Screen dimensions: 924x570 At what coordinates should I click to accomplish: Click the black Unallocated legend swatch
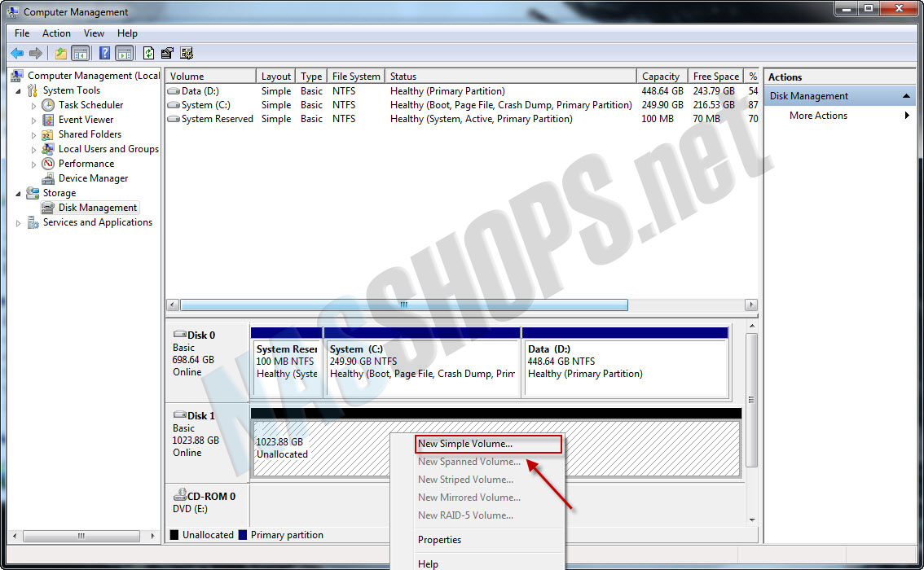point(174,535)
